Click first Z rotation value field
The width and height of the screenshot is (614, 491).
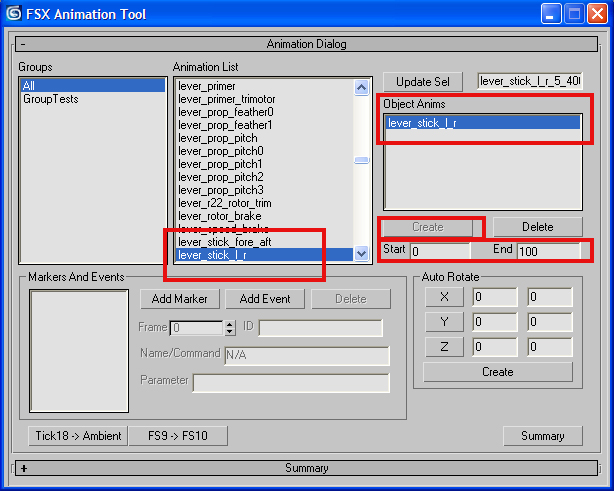495,347
